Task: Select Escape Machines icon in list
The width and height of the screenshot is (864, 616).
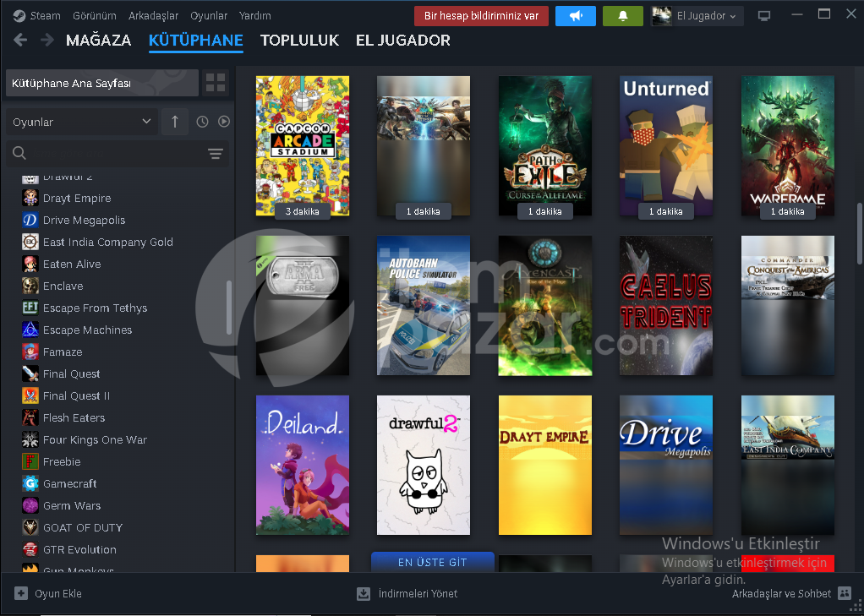Action: (30, 330)
